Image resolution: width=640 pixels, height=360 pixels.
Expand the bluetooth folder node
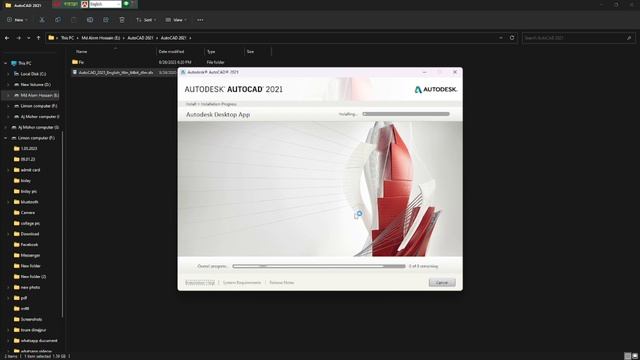tap(8, 202)
